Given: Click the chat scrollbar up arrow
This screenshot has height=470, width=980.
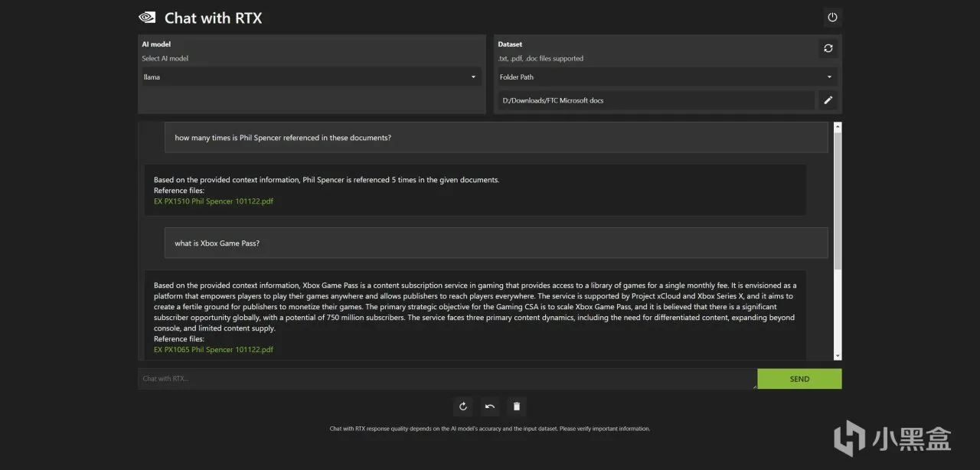Looking at the screenshot, I should (838, 126).
